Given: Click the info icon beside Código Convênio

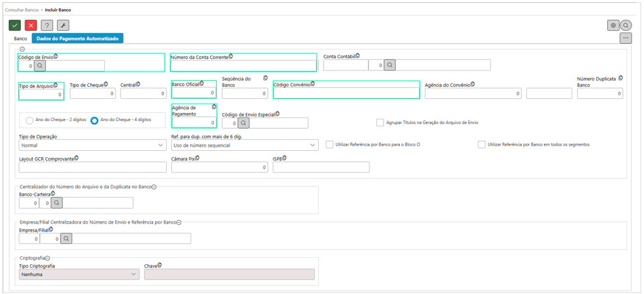Looking at the screenshot, I should pos(312,83).
